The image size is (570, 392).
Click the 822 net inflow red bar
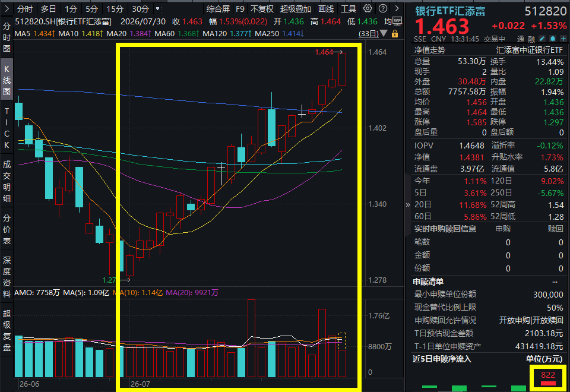[548, 383]
